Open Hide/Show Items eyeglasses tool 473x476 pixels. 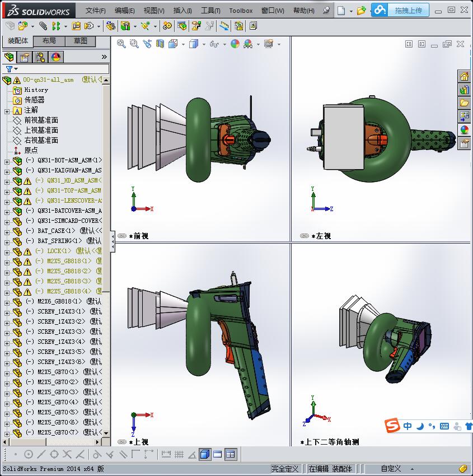215,43
